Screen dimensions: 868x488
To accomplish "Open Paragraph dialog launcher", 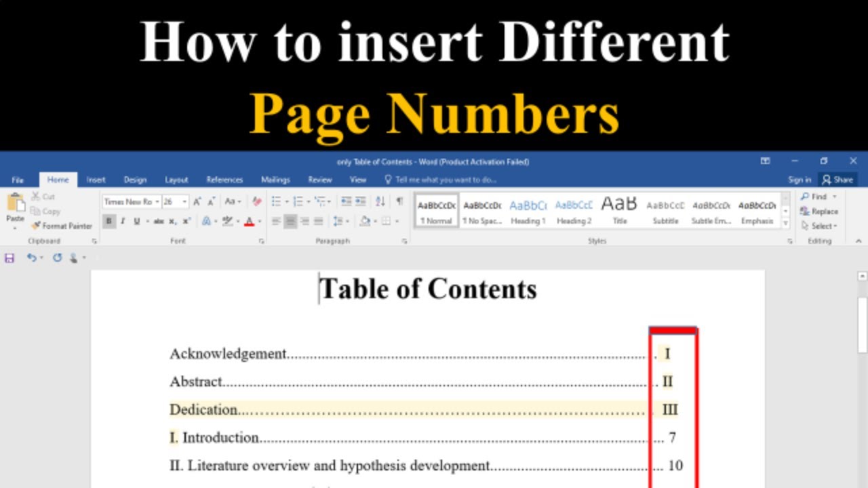I will click(x=405, y=241).
